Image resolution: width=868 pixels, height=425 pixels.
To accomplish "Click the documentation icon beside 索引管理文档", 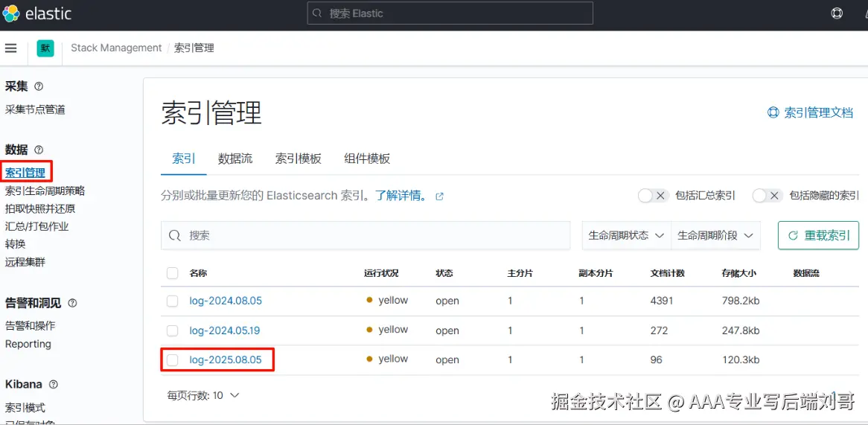I will 773,112.
